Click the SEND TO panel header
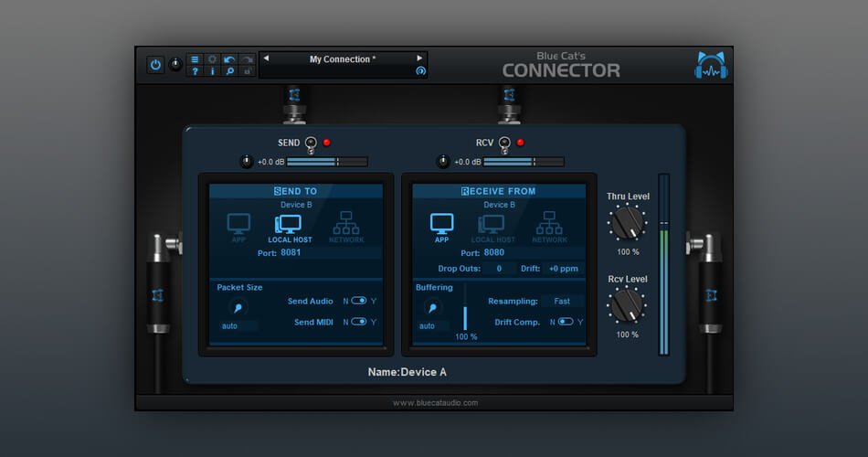 (296, 191)
